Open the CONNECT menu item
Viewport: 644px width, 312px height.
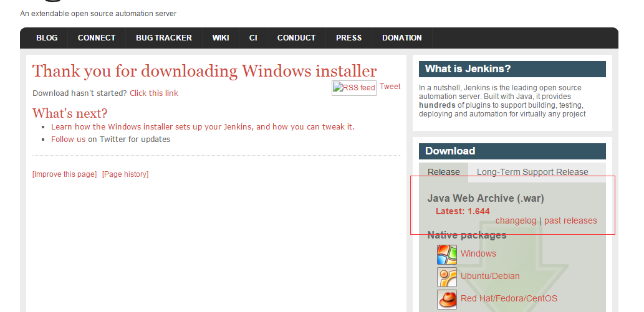tap(97, 38)
